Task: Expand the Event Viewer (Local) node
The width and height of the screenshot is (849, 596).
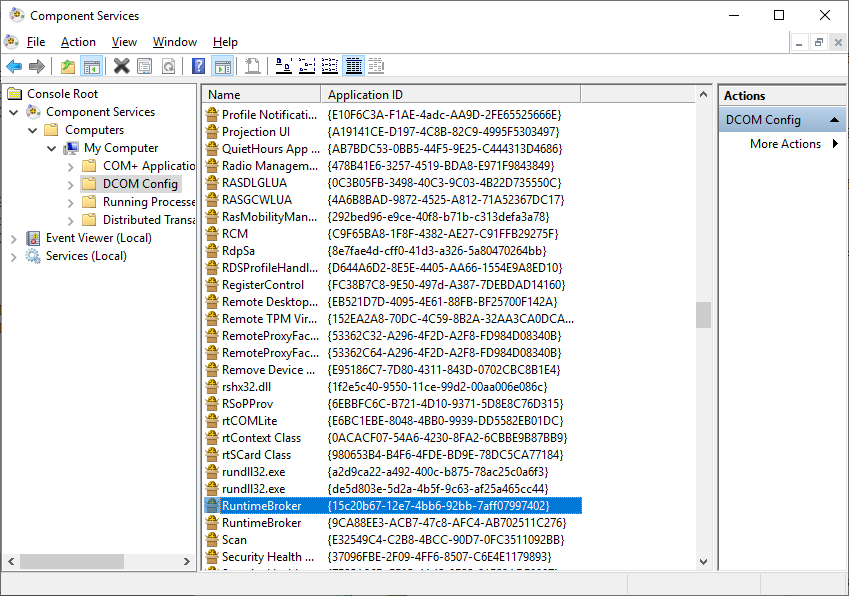Action: [x=14, y=239]
